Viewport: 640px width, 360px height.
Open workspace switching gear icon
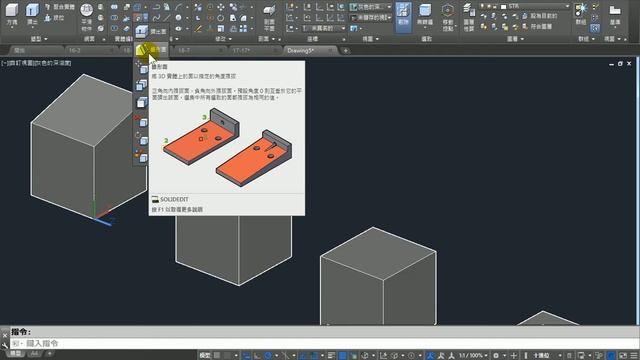pyautogui.click(x=496, y=356)
